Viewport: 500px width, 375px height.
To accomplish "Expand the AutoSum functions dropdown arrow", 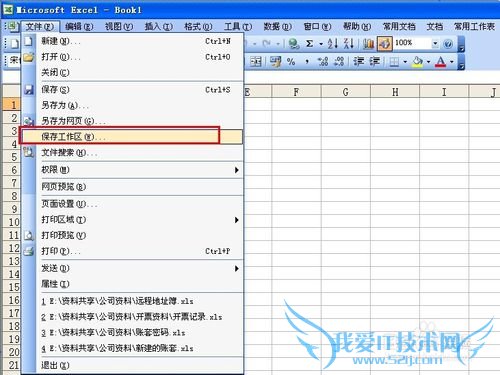I will pos(321,44).
